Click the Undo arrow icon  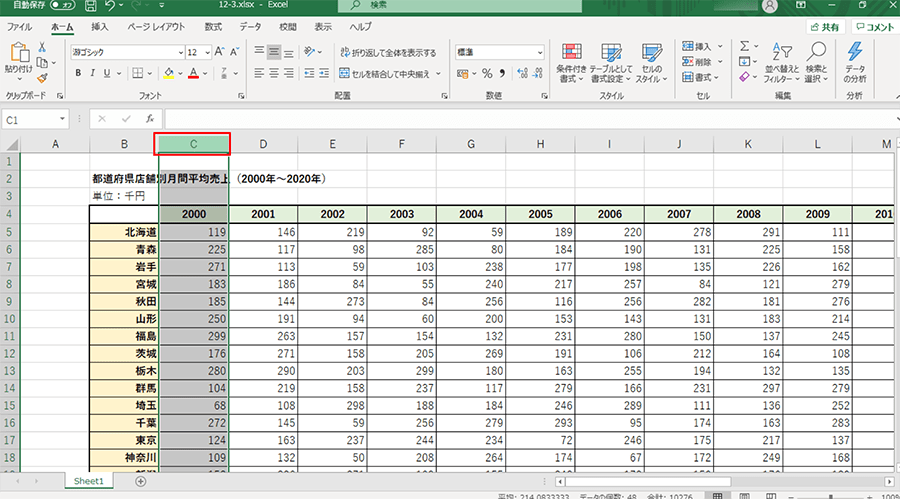pos(110,6)
